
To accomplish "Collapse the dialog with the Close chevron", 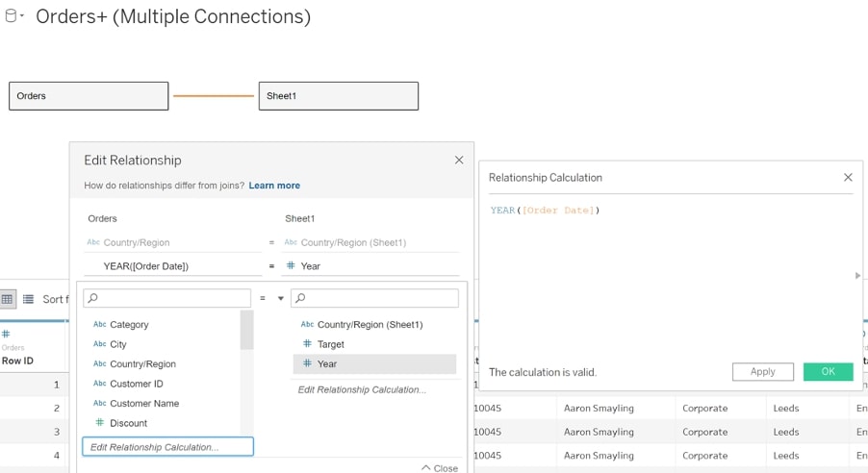I will tap(440, 468).
